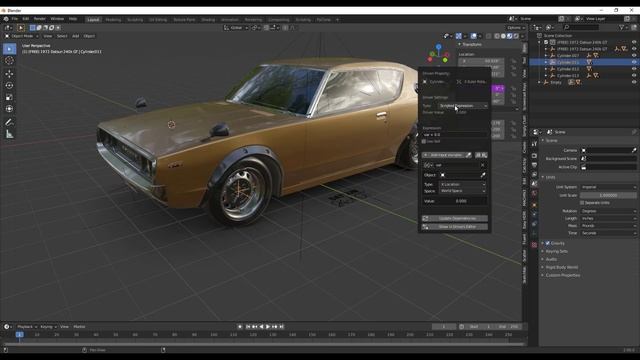Open the Unit System Imperial dropdown
Viewport: 640px width, 360px height.
click(608, 187)
